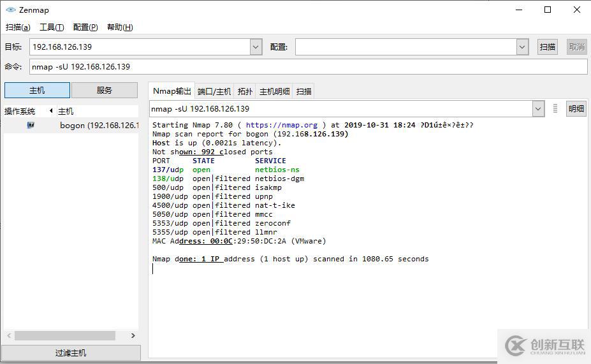
Task: Click the 命令 command input field
Action: coord(308,67)
